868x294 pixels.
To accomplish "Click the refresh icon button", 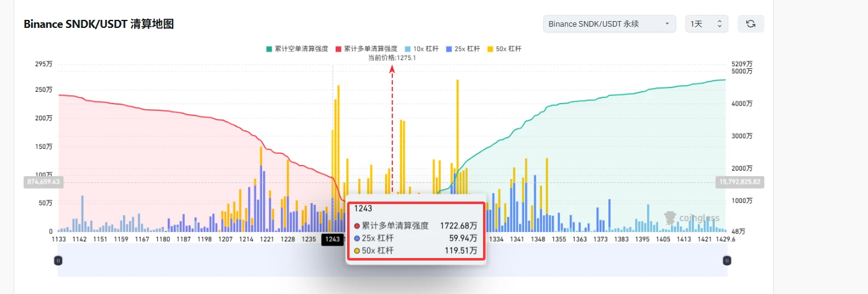I will click(751, 24).
